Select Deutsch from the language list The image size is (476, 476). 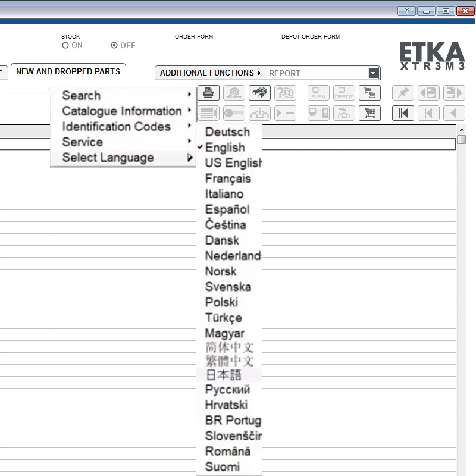pos(228,131)
